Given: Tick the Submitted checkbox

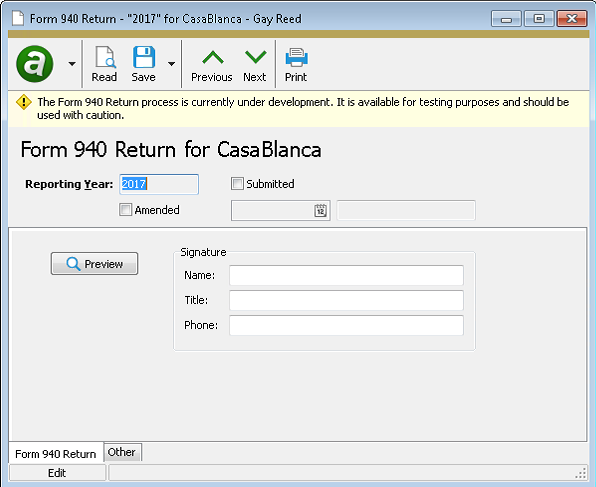Looking at the screenshot, I should pos(237,184).
